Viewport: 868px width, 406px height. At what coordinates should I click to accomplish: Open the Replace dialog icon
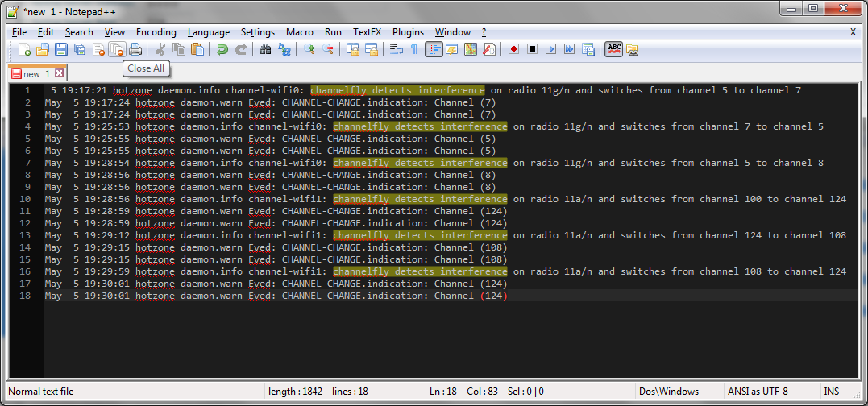[x=284, y=50]
